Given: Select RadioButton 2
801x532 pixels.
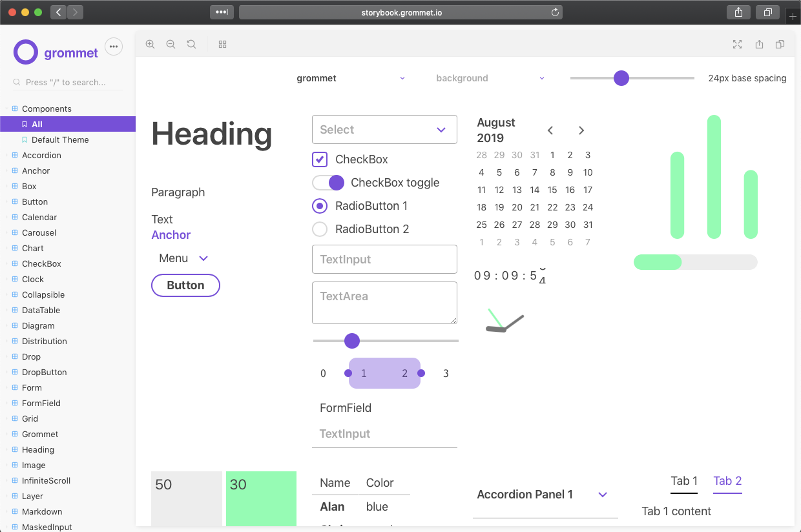Looking at the screenshot, I should coord(320,229).
